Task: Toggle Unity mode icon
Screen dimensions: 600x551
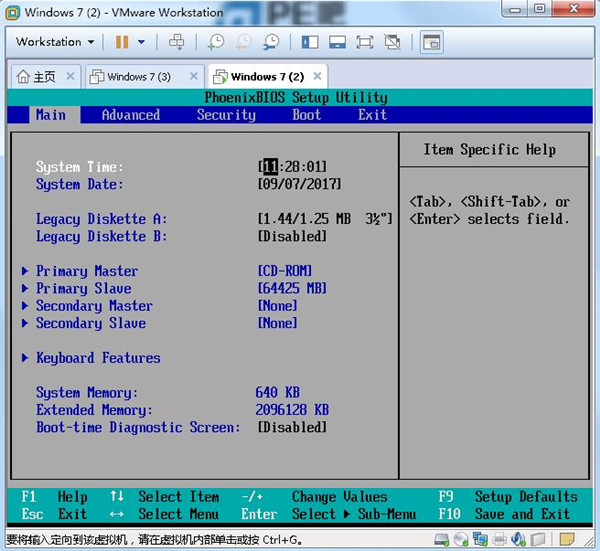Action: click(392, 42)
